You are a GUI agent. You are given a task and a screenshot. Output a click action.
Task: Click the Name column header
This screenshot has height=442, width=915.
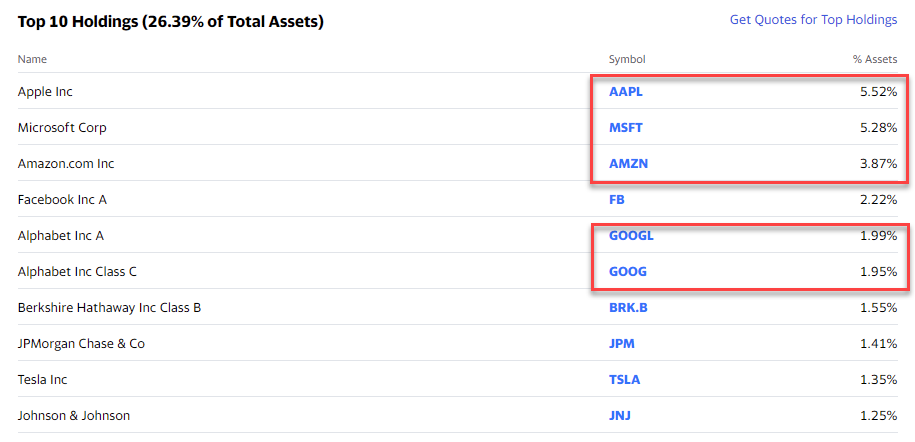point(32,60)
